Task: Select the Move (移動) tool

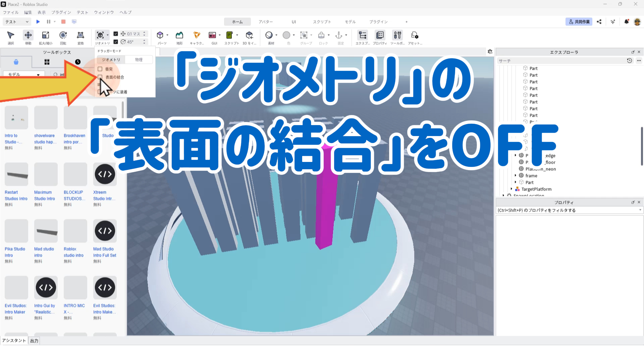Action: coord(28,35)
